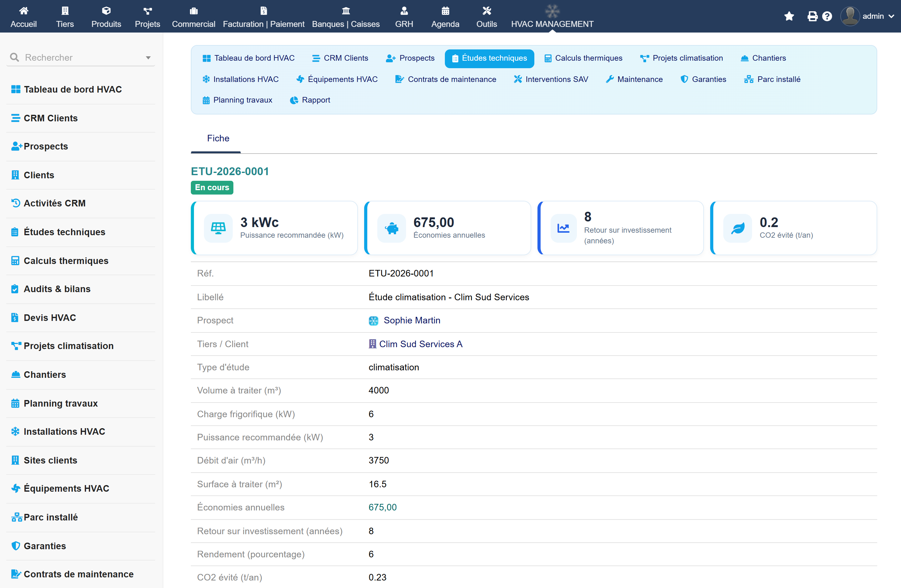Click the piggy bank savings icon

391,228
